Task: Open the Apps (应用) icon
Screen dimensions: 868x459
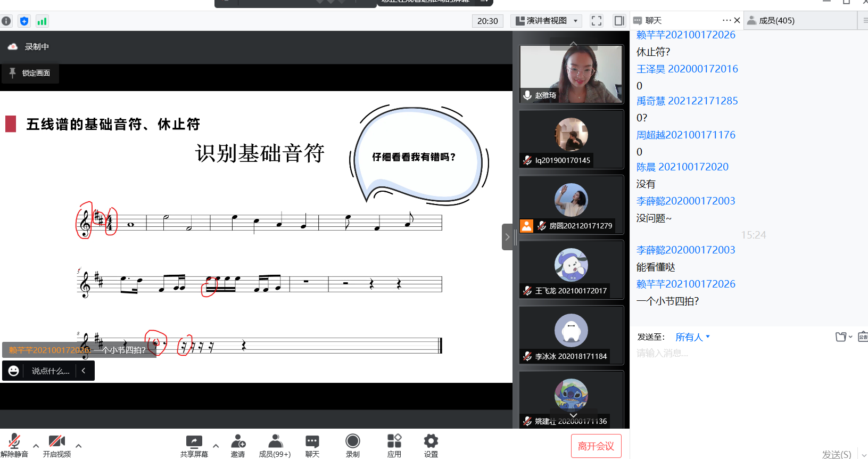Action: click(x=394, y=445)
